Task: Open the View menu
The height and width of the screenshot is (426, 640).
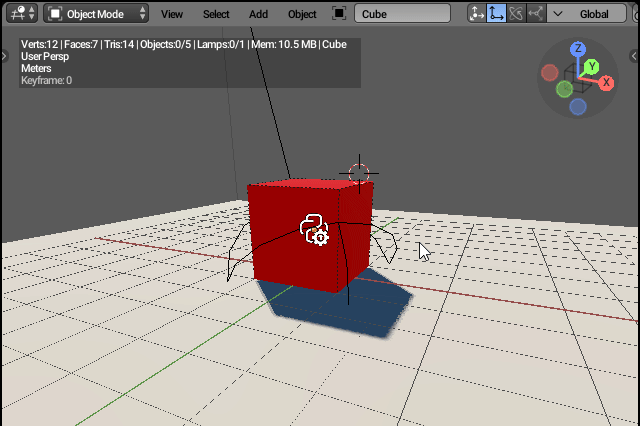Action: point(172,14)
